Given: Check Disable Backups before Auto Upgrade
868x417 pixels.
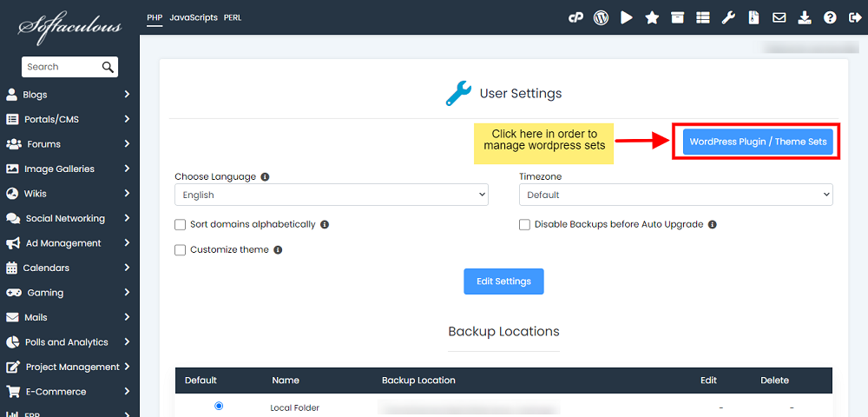Looking at the screenshot, I should (524, 224).
